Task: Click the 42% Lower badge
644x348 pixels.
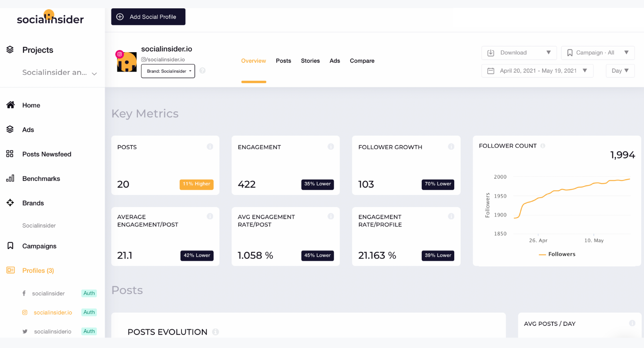Action: click(197, 255)
